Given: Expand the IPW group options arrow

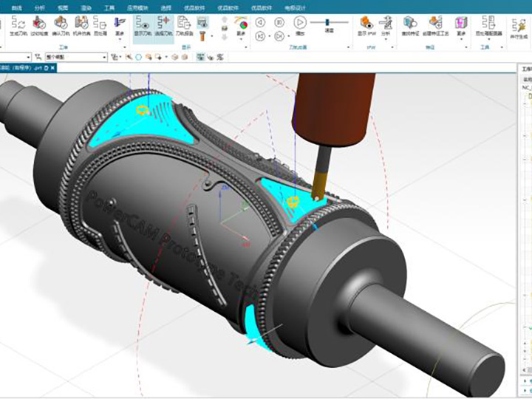Looking at the screenshot, I should click(x=393, y=47).
